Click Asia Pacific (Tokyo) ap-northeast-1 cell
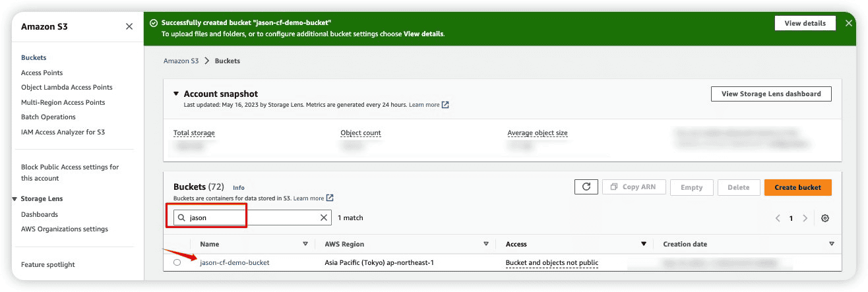Image resolution: width=868 pixels, height=292 pixels. point(379,262)
